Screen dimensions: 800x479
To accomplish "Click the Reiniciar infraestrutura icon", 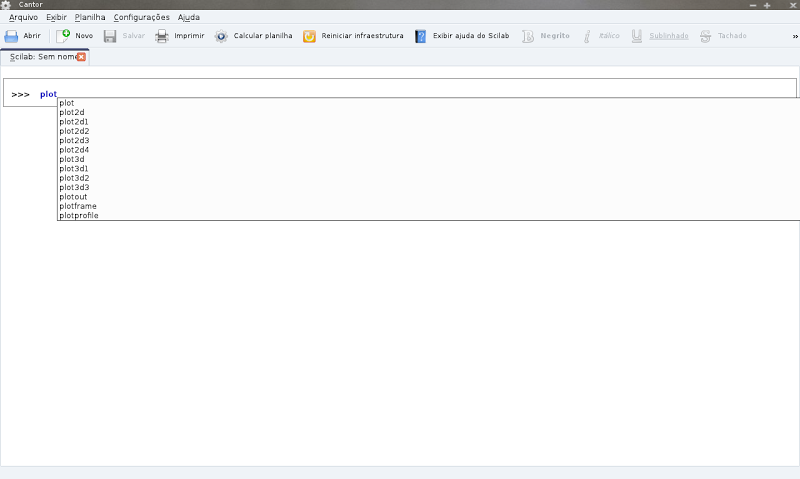I will point(309,36).
